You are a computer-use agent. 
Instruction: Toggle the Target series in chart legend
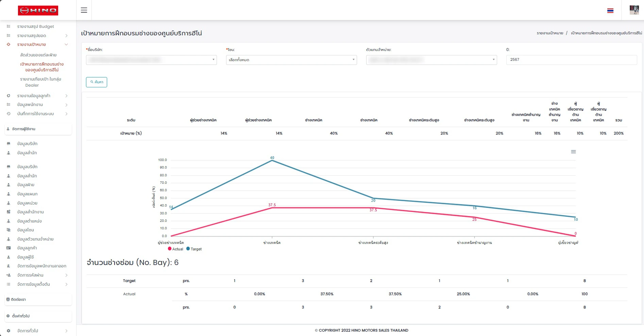point(194,249)
